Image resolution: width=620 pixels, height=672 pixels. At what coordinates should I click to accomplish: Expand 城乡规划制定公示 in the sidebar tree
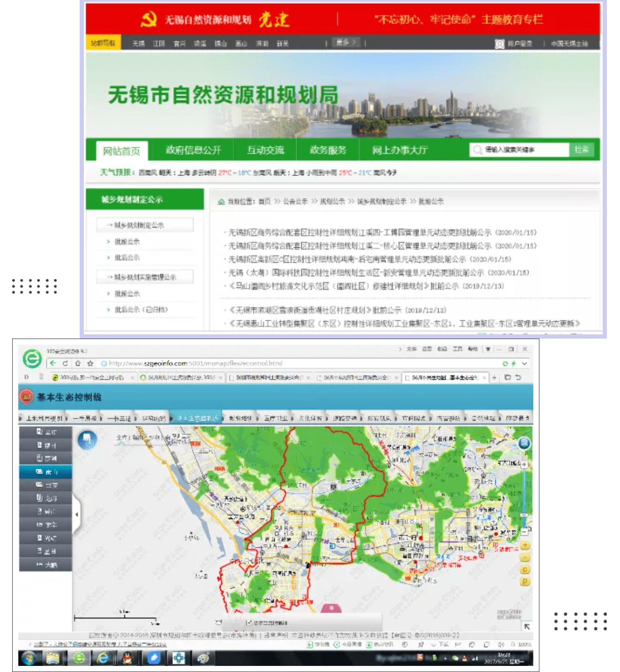click(145, 225)
